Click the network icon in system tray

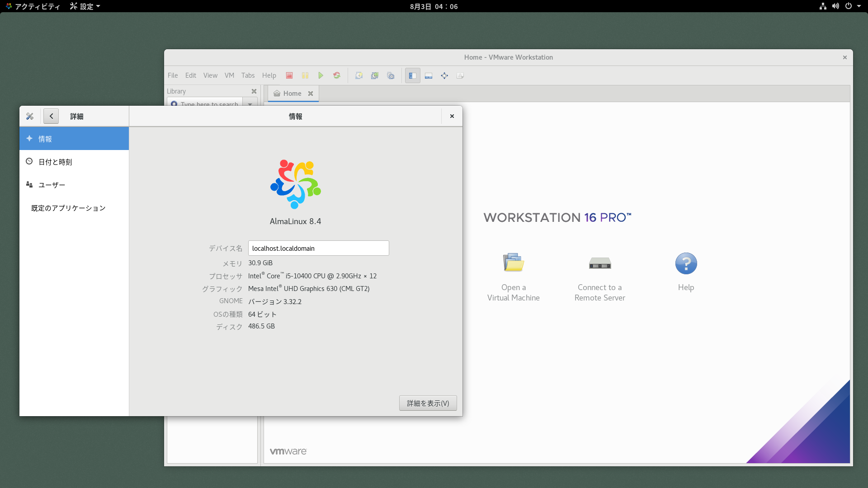click(823, 6)
